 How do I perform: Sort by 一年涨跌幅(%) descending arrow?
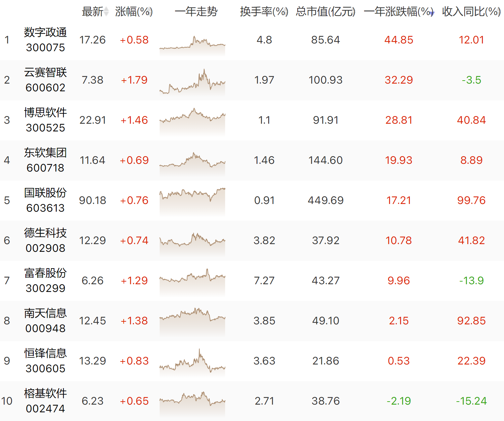coord(432,13)
